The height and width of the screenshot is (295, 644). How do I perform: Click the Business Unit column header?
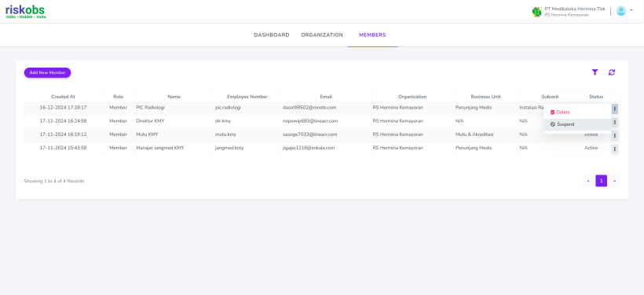click(x=486, y=97)
